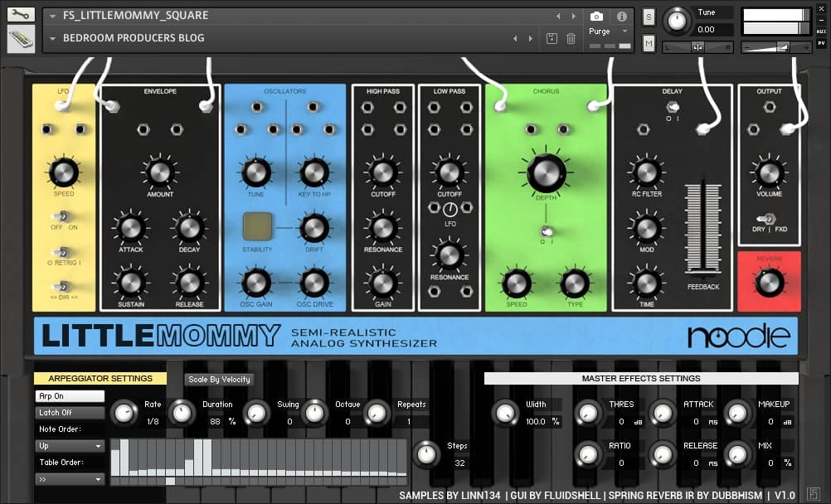Click the KEY TO HP knob
Viewport: 831px width, 504px height.
[314, 172]
